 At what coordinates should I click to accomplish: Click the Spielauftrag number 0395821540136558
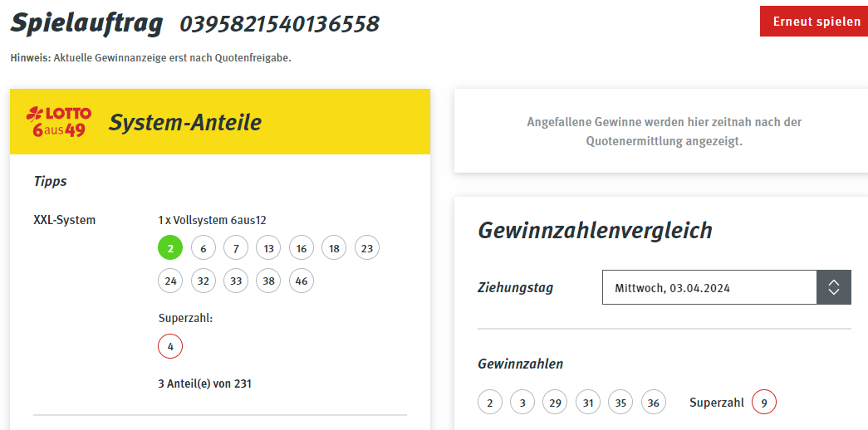point(280,24)
